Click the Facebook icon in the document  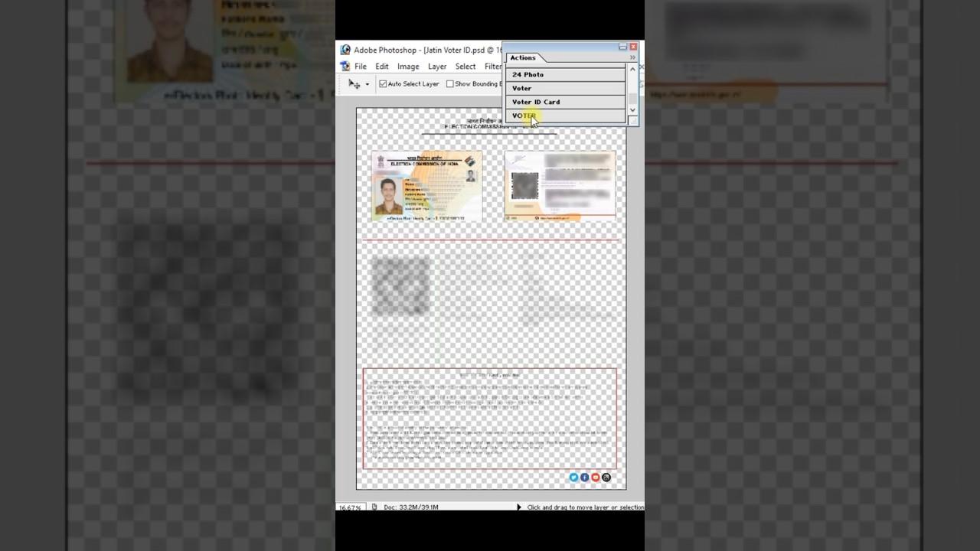[584, 478]
